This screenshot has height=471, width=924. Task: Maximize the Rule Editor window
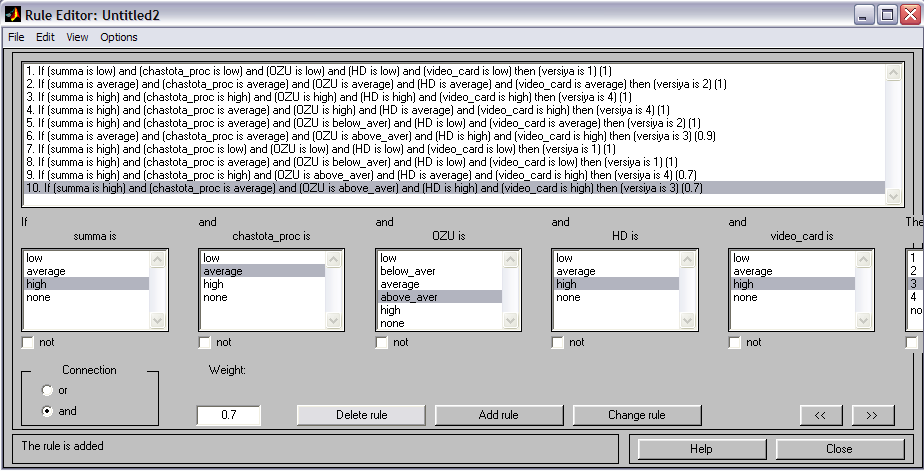click(887, 15)
